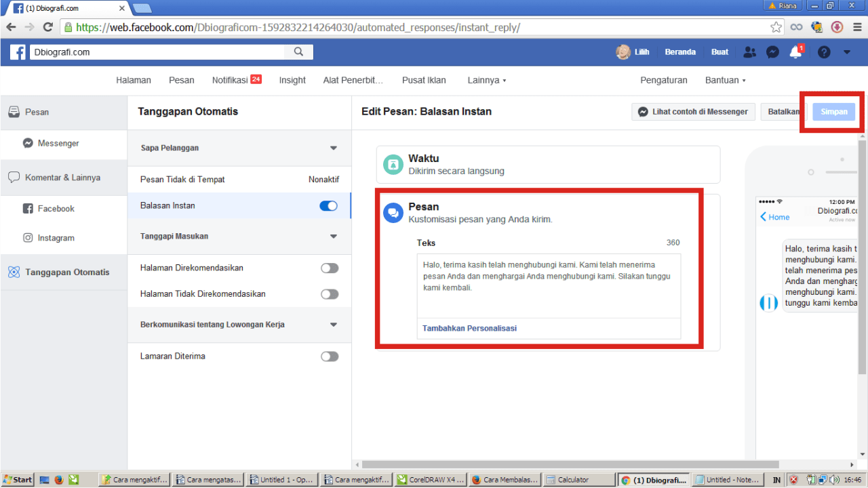The height and width of the screenshot is (488, 868).
Task: Click the Firefox icon in the quick launch bar
Action: click(58, 480)
